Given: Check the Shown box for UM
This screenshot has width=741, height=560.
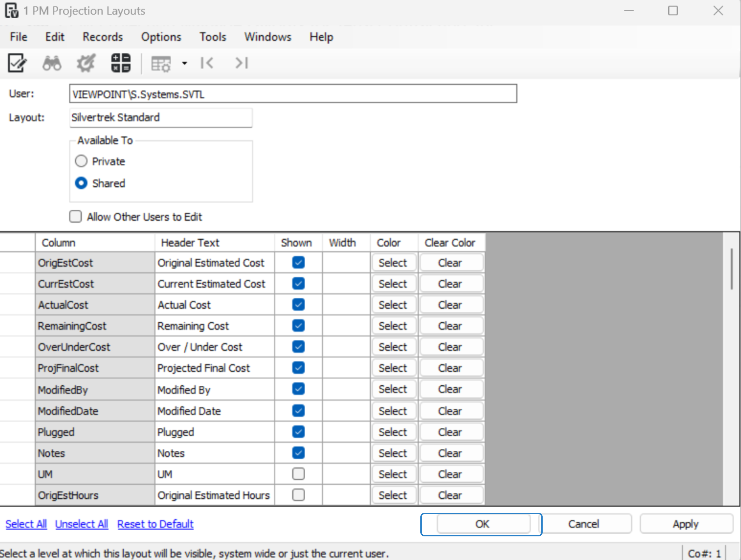Looking at the screenshot, I should 298,474.
